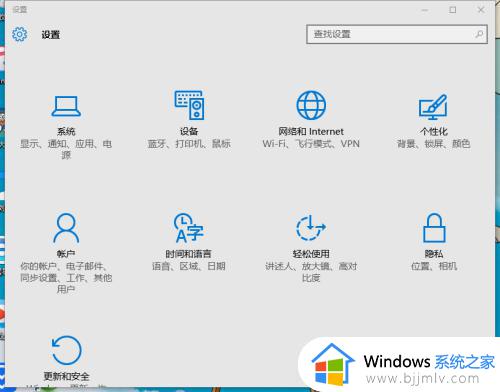Click the 显示、通知、应用、电源 description

coord(66,149)
